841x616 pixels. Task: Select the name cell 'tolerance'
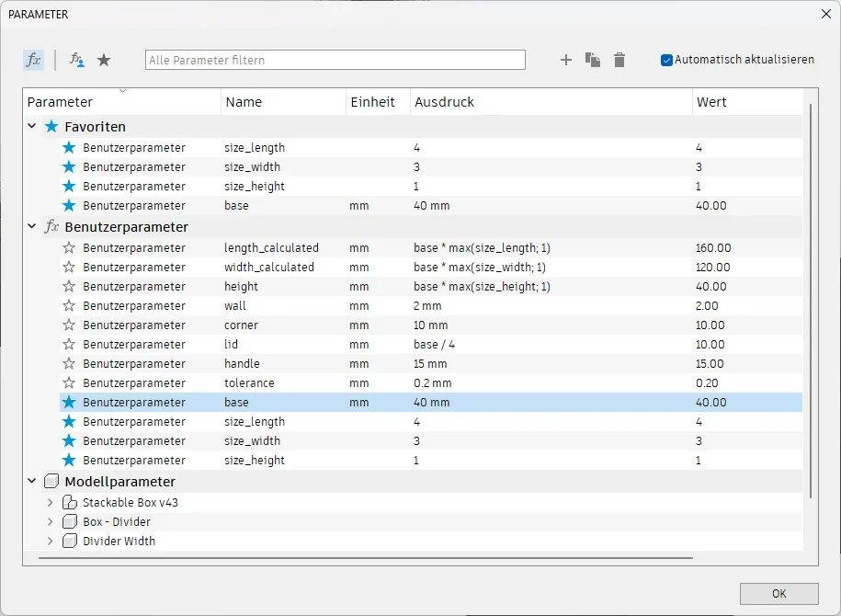pos(249,383)
